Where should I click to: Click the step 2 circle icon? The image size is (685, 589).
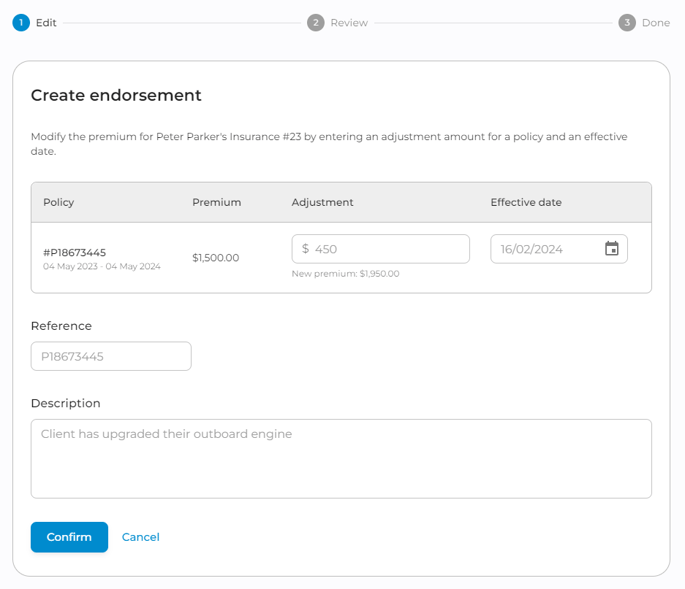316,22
